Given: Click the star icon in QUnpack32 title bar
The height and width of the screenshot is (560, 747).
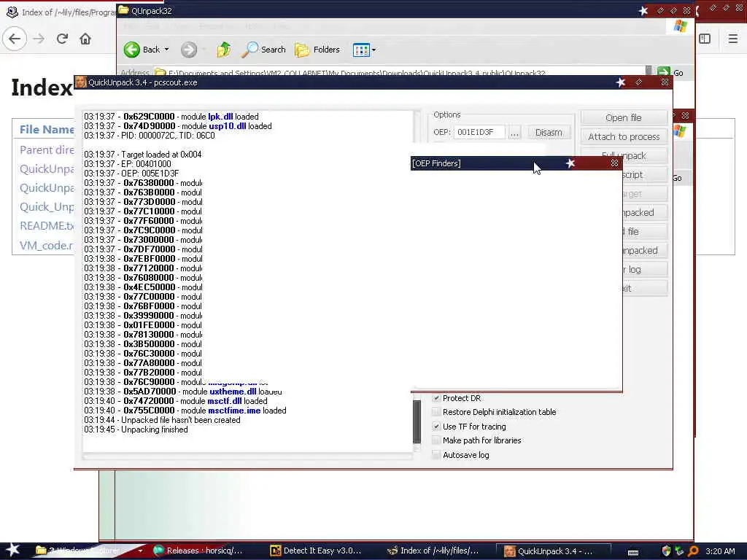Looking at the screenshot, I should click(x=643, y=10).
